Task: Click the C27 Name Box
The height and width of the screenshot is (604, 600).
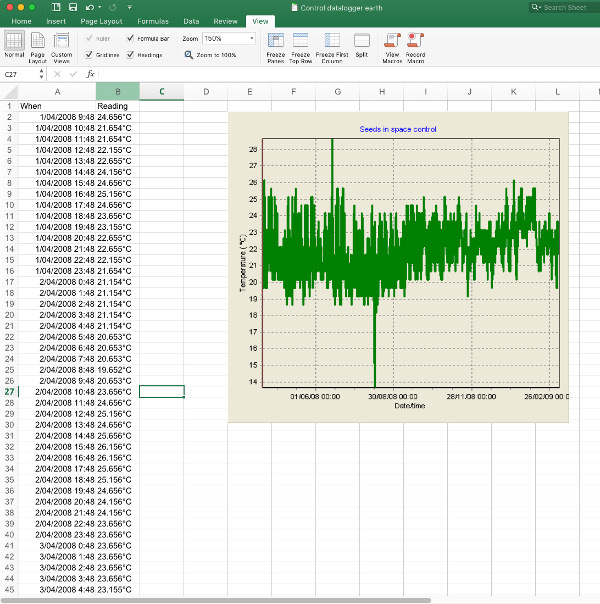Action: pos(19,74)
